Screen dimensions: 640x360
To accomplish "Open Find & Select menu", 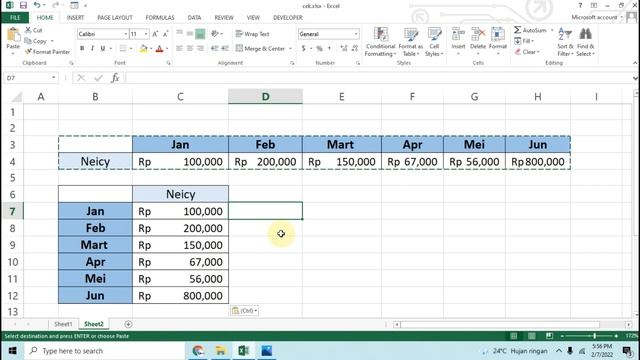I will (585, 42).
